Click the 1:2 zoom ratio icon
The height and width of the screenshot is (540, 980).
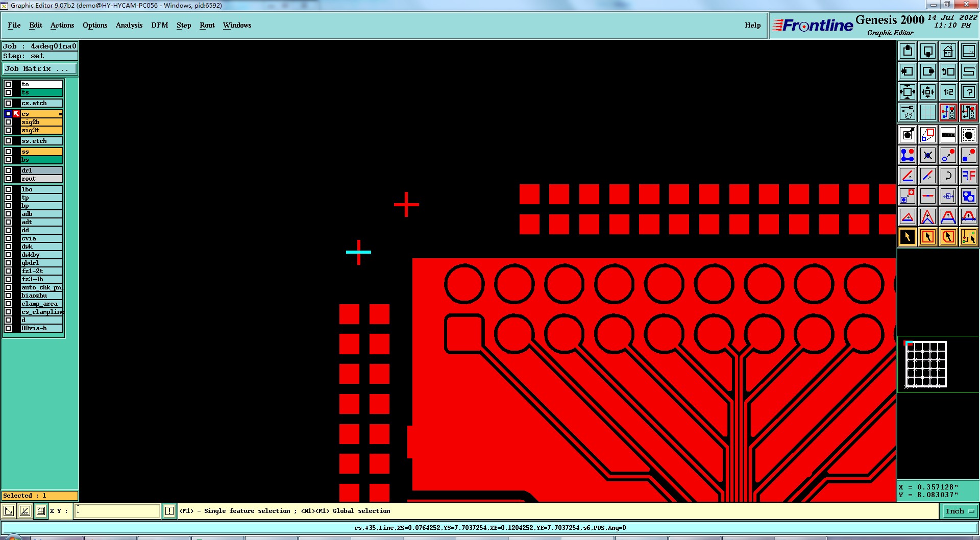click(x=948, y=92)
